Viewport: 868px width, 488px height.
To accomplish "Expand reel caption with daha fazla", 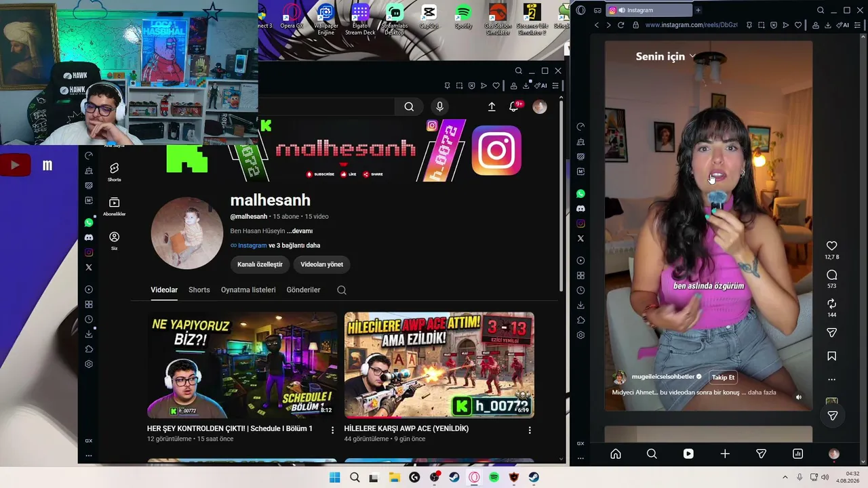I will [762, 392].
